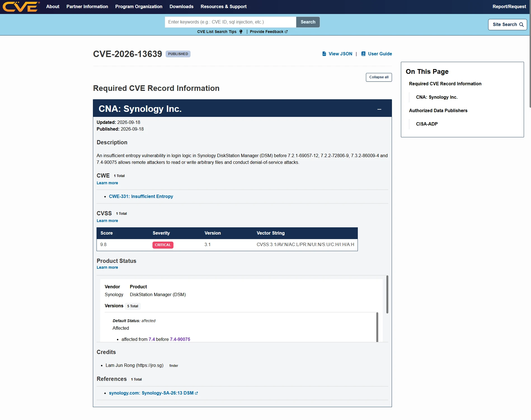The image size is (531, 420).
Task: Open the version 7.4 link
Action: 152,339
